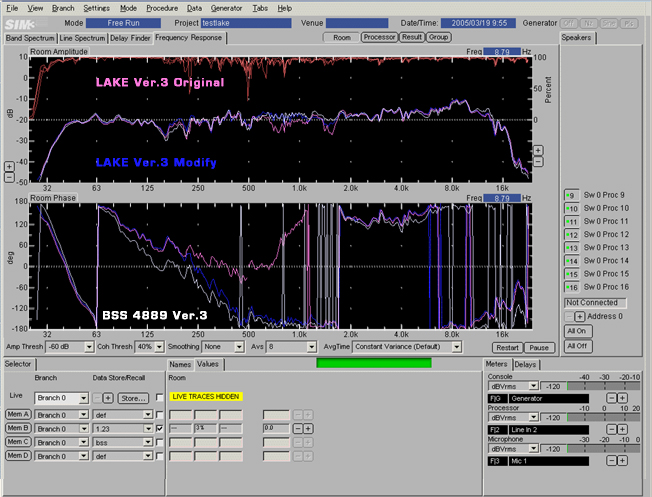Increase Mem B value with plus button

[x=308, y=428]
